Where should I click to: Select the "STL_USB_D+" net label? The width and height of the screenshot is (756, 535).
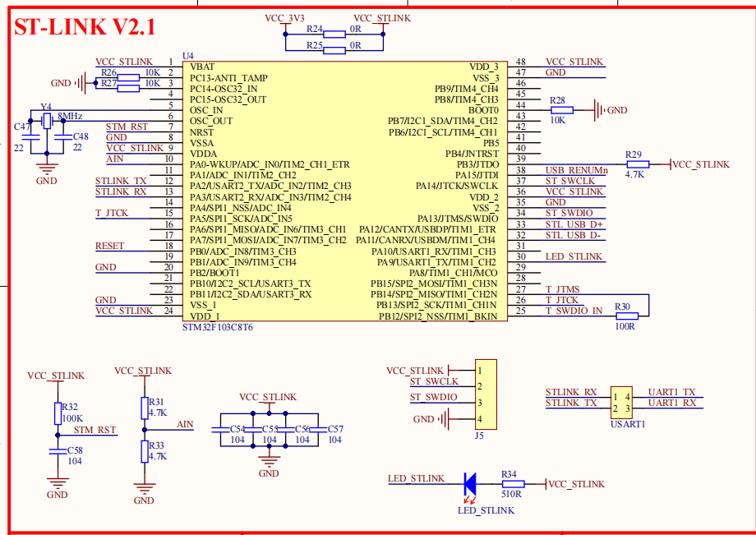[x=574, y=224]
